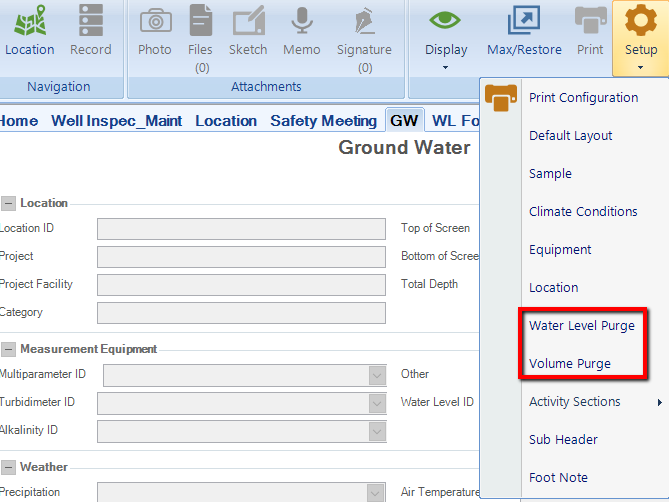Open Climate Conditions setup

[x=583, y=212]
